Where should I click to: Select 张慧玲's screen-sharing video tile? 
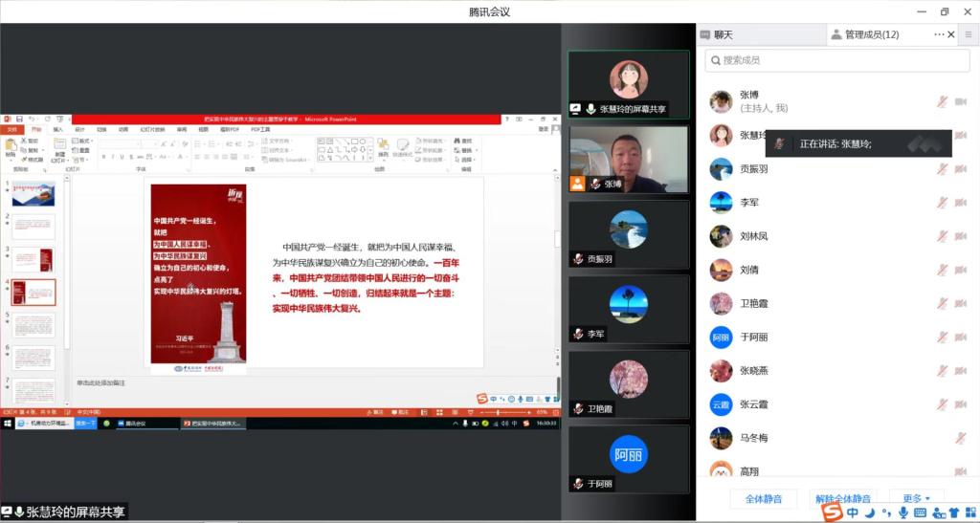coord(628,84)
